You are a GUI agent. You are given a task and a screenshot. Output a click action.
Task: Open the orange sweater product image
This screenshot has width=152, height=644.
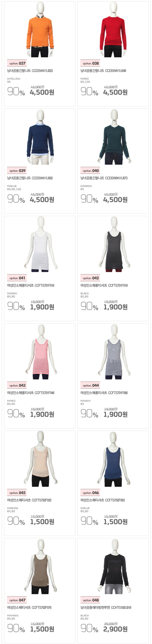pyautogui.click(x=40, y=30)
